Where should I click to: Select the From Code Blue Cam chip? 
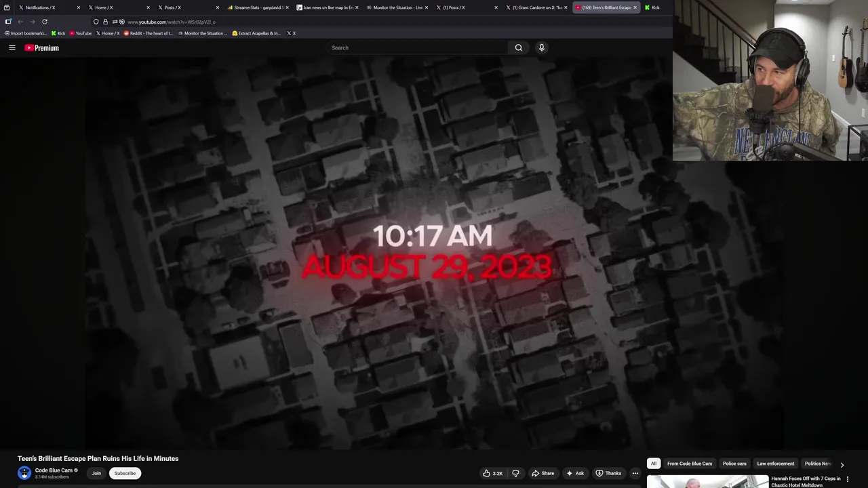coord(690,464)
